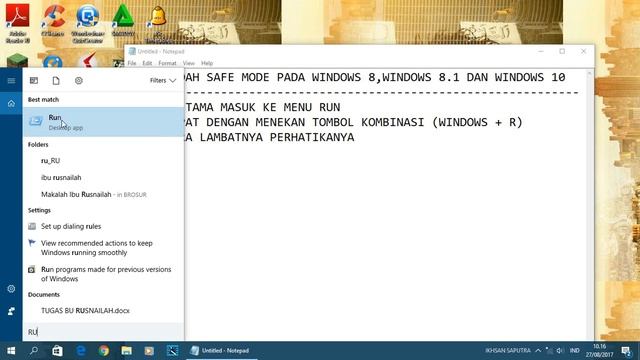
Task: Click the Wondershare desktop icon
Action: point(88,23)
